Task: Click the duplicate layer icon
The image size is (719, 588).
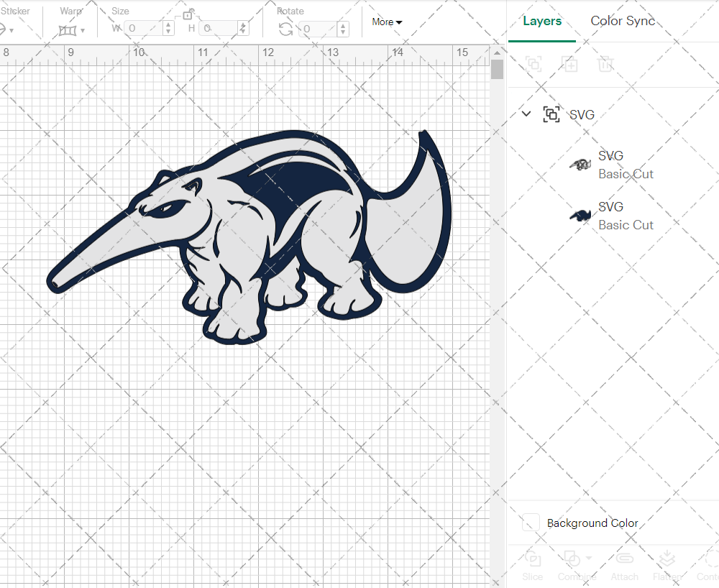Action: coord(570,64)
